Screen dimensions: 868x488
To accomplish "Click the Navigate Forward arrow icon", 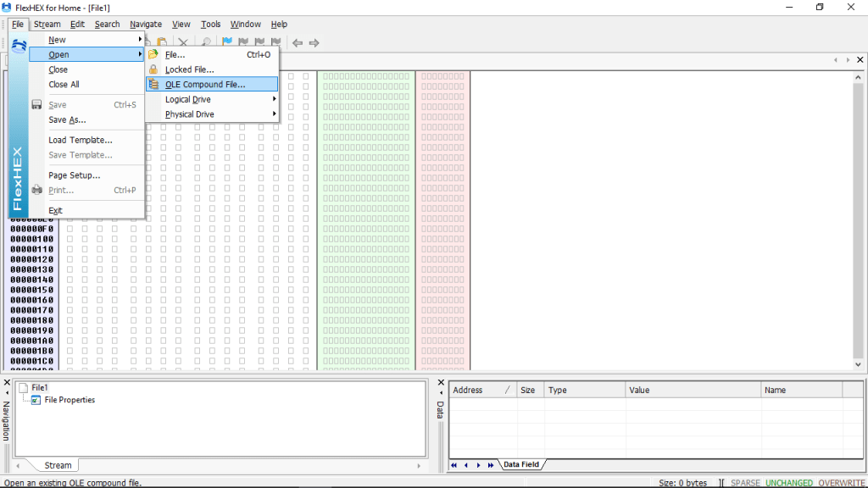I will coord(314,42).
